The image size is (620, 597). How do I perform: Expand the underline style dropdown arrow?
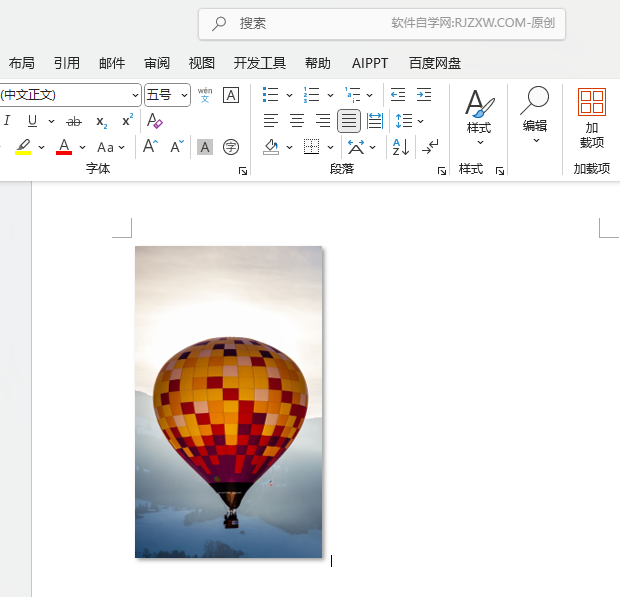[51, 121]
